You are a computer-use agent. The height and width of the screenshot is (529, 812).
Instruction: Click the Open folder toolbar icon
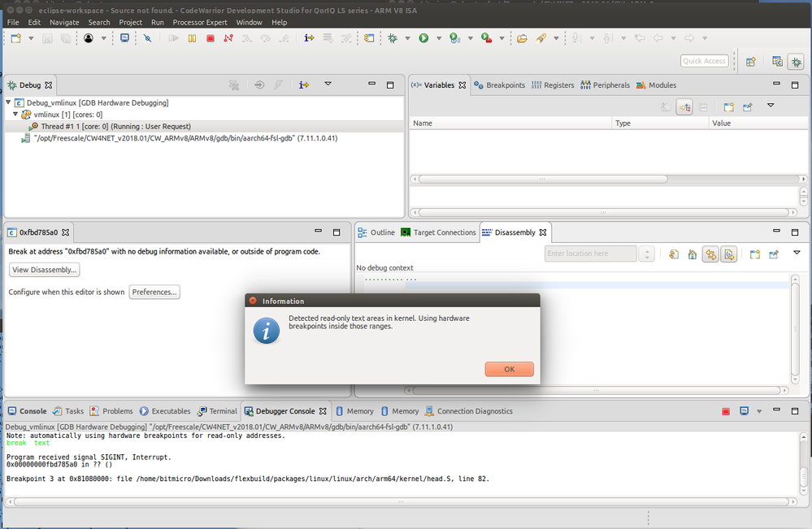pyautogui.click(x=522, y=38)
